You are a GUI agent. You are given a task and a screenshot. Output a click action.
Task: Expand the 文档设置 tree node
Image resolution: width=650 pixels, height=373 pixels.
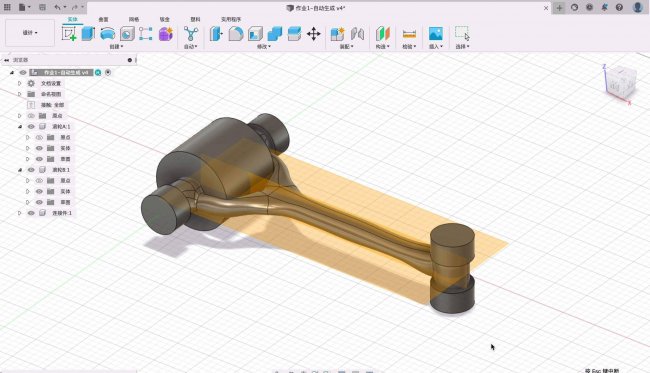(x=19, y=83)
